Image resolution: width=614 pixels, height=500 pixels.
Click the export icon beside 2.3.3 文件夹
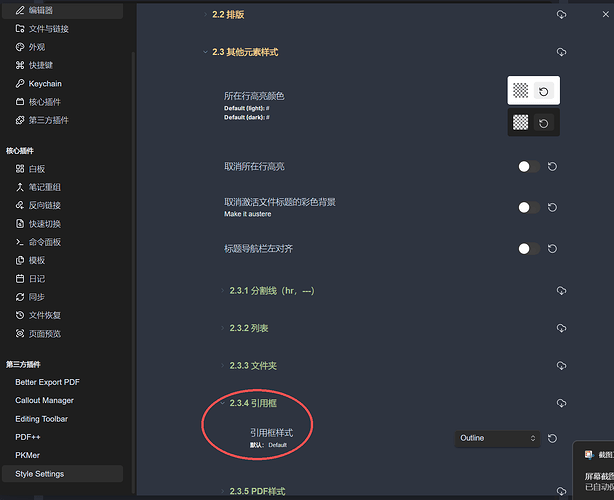[561, 365]
